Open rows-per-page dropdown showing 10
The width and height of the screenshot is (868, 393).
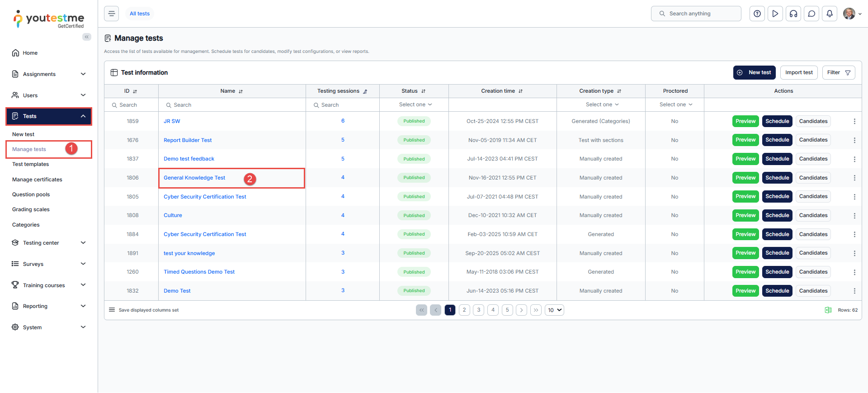pyautogui.click(x=554, y=310)
